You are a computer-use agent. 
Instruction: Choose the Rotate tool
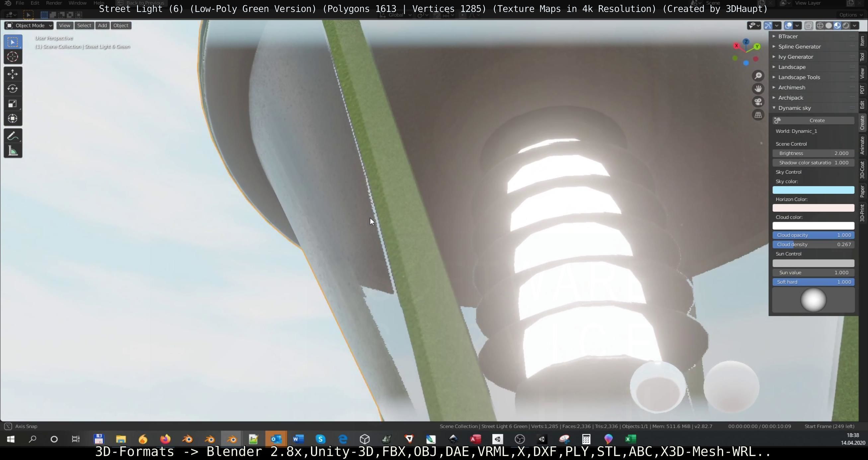13,89
